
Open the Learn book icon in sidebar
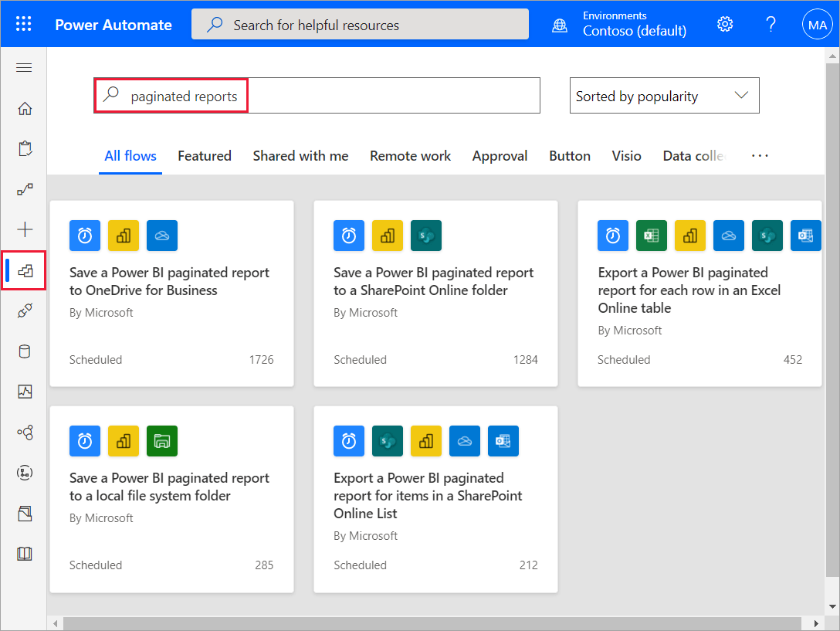point(24,553)
